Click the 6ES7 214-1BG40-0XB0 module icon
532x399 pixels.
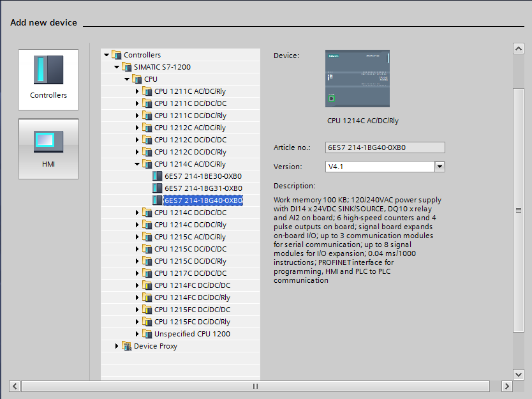point(157,200)
